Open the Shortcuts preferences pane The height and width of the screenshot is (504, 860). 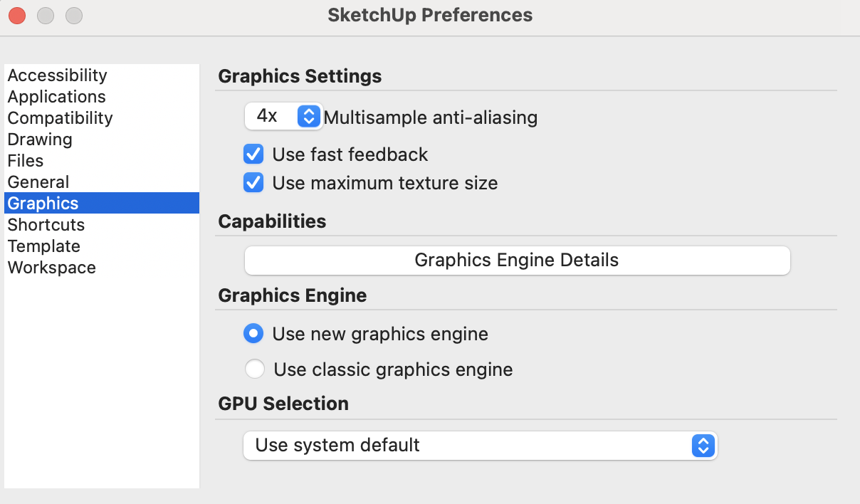click(46, 224)
